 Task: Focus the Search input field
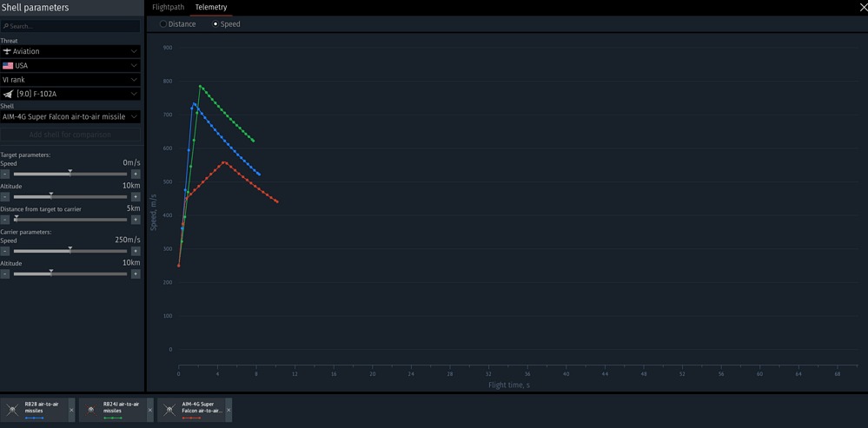(x=70, y=26)
